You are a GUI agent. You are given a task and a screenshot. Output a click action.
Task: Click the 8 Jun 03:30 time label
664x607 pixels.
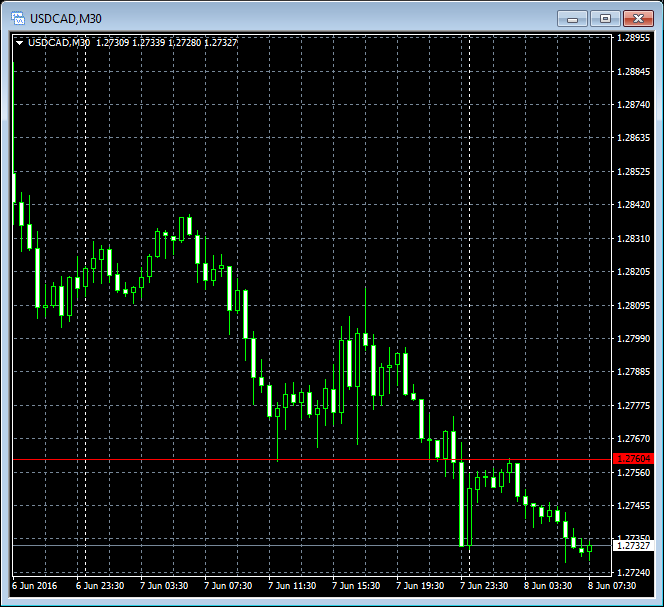[x=548, y=585]
